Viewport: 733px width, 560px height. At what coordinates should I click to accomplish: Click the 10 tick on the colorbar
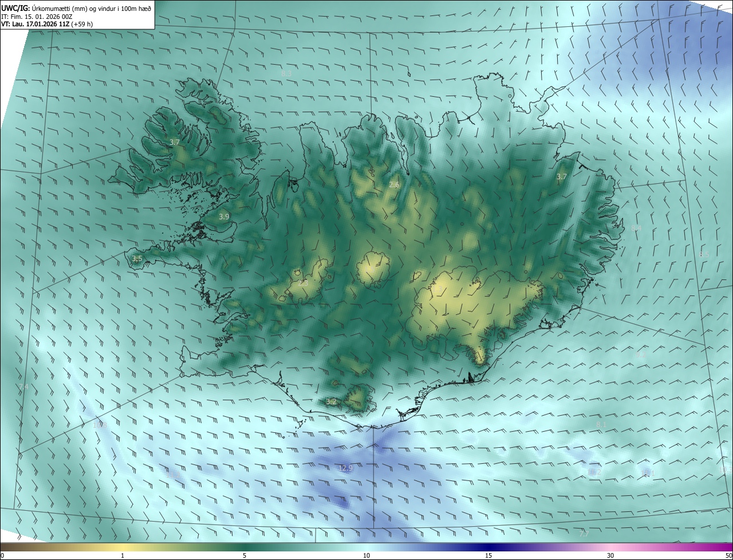coord(366,555)
